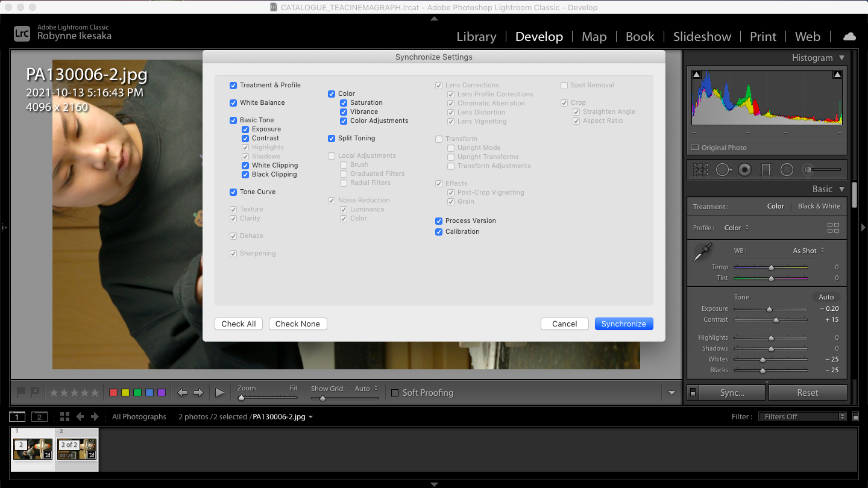868x488 pixels.
Task: Select the Crop Overlay tool
Action: (x=700, y=169)
